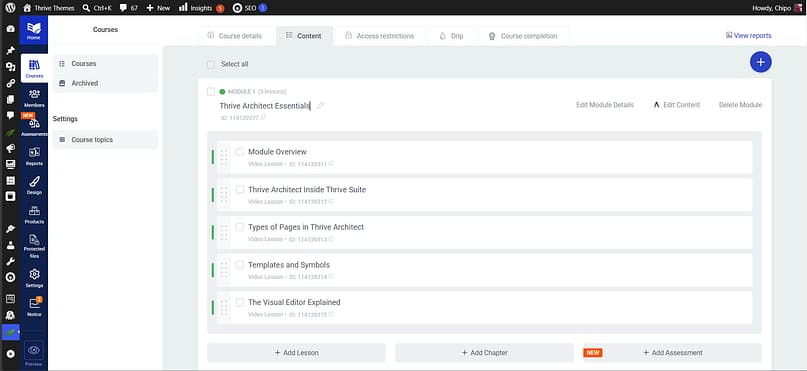
Task: Open WordPress Users person icon
Action: click(x=10, y=245)
